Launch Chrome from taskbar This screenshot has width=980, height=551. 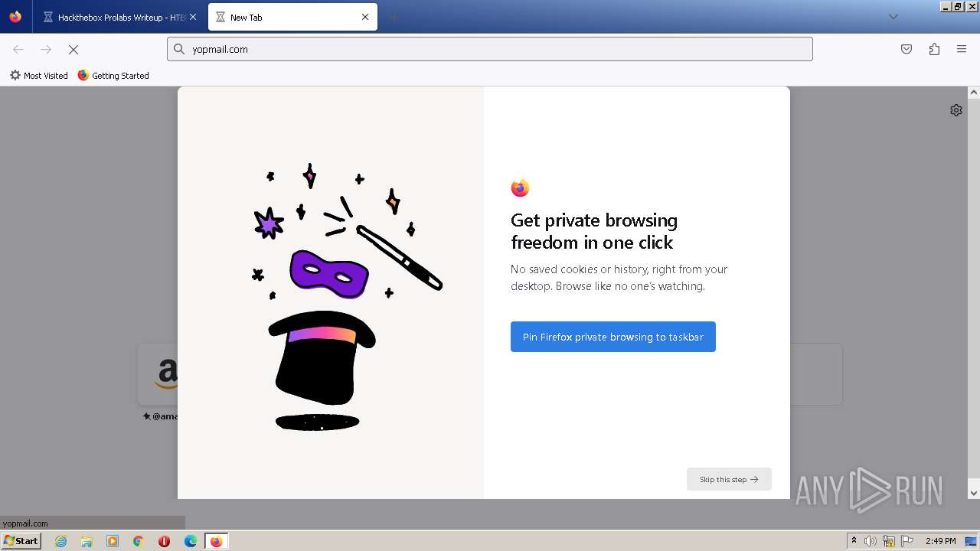coord(139,541)
